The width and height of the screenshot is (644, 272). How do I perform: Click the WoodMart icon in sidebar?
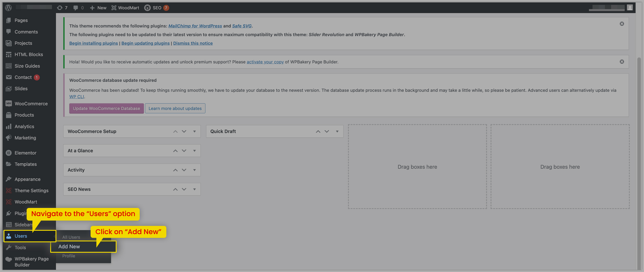point(9,202)
